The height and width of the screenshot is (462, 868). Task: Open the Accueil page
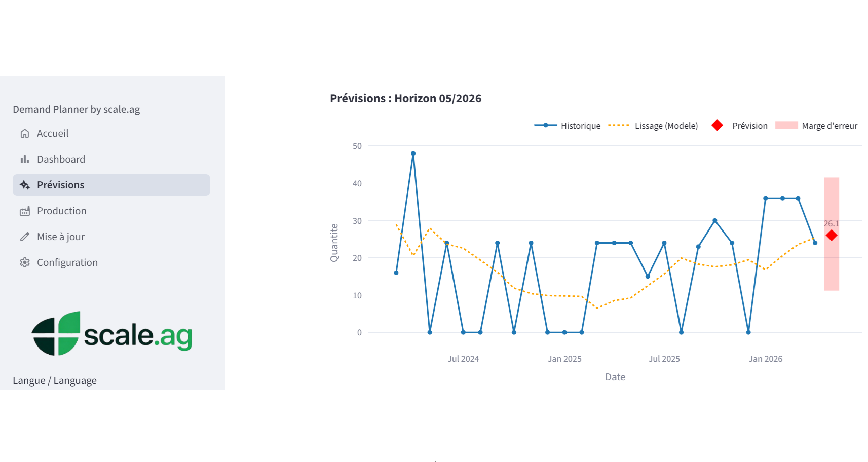111,133
